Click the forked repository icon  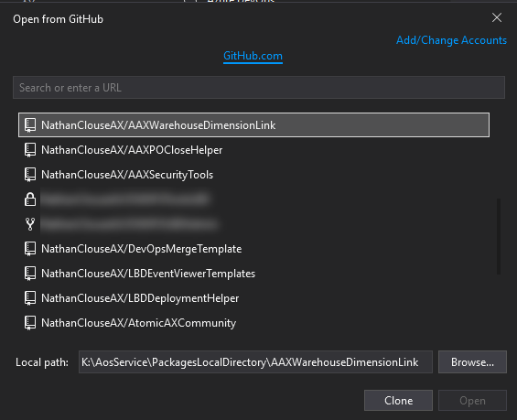tap(30, 224)
